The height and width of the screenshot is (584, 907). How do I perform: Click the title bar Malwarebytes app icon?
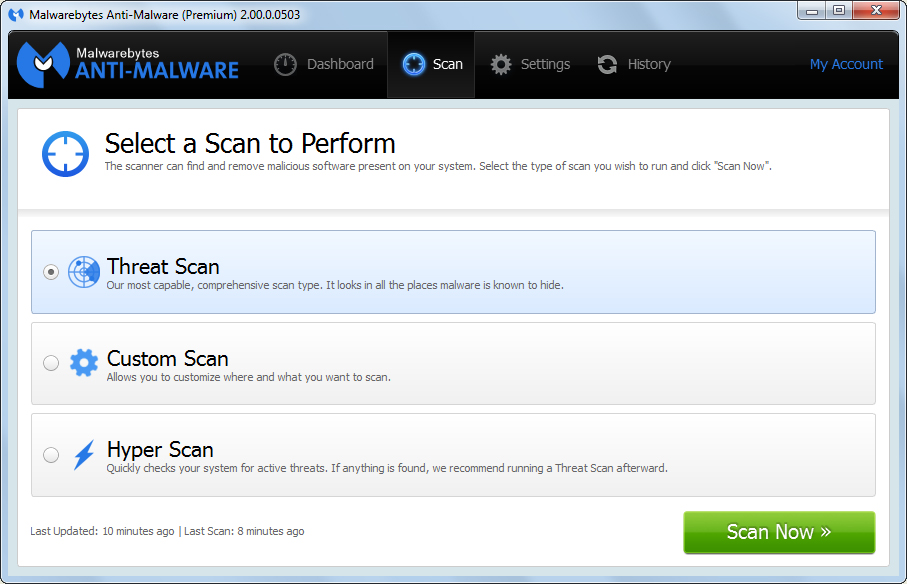pos(16,14)
